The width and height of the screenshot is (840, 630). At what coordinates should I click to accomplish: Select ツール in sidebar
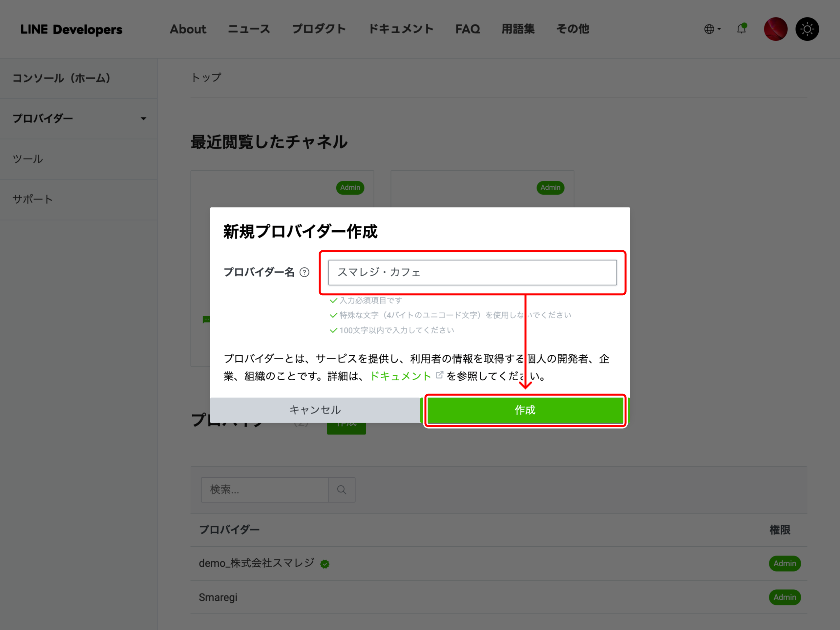(x=79, y=159)
